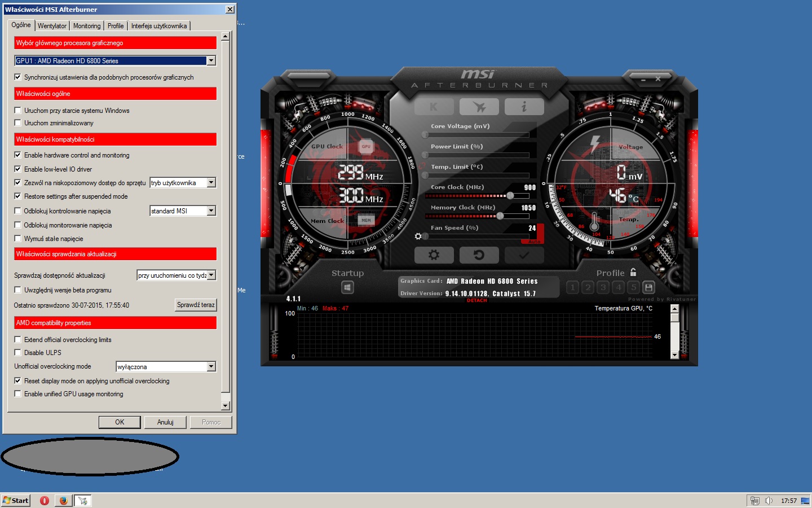Toggle the Startup Windows logo button
The width and height of the screenshot is (812, 508).
click(347, 287)
